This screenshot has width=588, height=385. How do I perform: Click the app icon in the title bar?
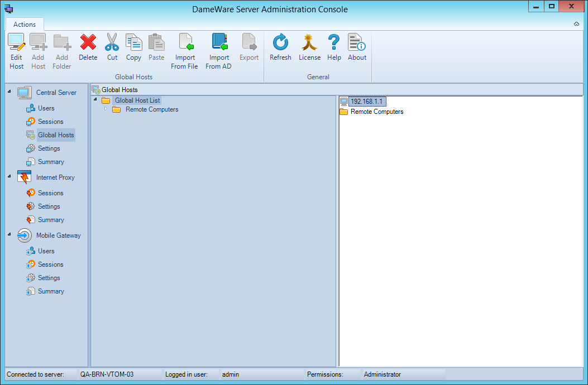click(x=8, y=9)
